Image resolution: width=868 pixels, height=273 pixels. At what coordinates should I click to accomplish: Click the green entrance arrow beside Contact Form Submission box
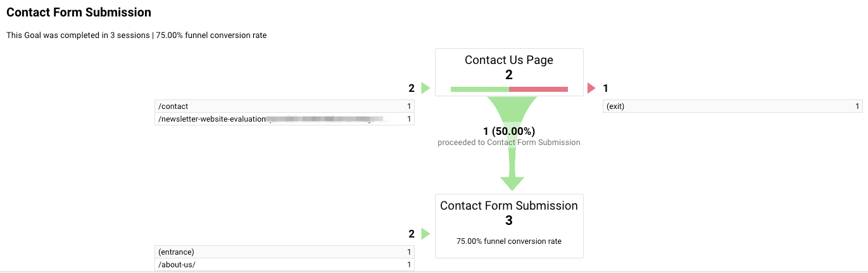click(x=425, y=234)
